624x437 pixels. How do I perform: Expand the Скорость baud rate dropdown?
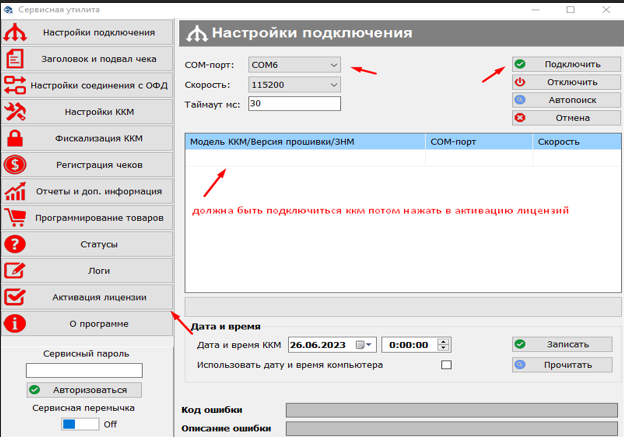334,85
